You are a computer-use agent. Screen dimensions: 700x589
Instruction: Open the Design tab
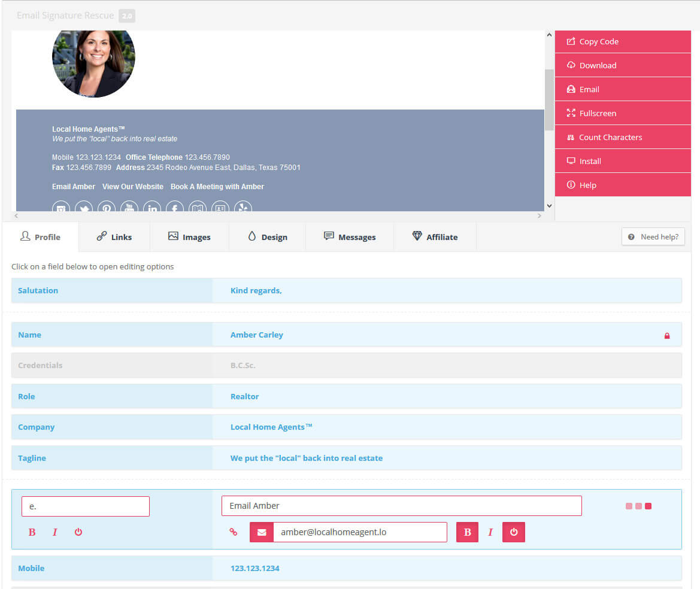click(267, 236)
